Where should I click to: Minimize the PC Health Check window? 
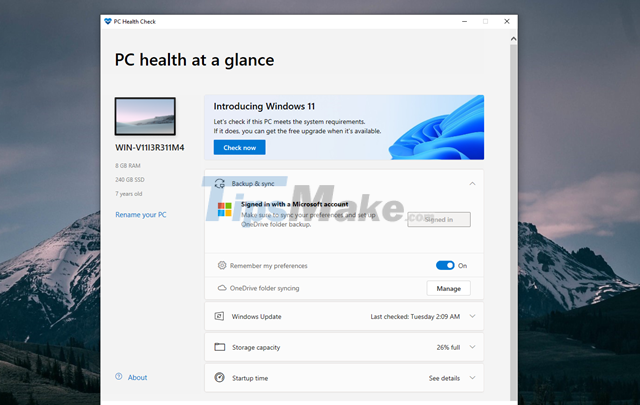(464, 21)
